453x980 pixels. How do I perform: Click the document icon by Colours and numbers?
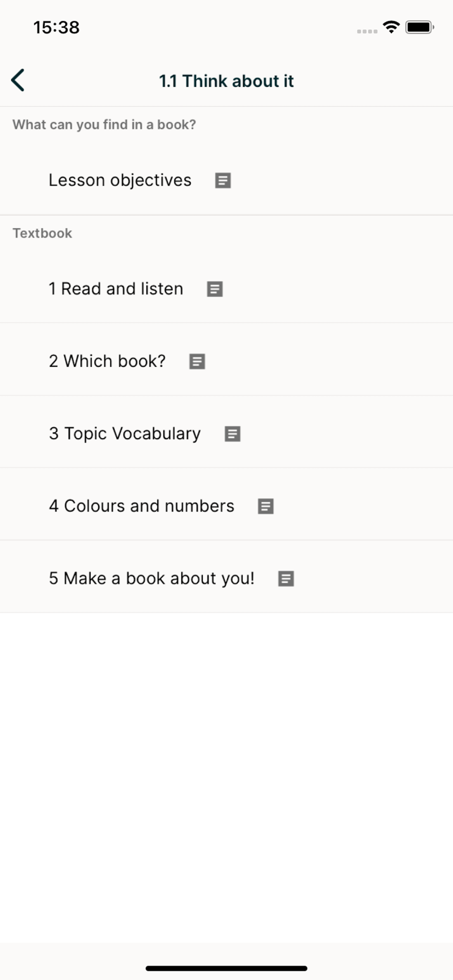click(x=266, y=507)
